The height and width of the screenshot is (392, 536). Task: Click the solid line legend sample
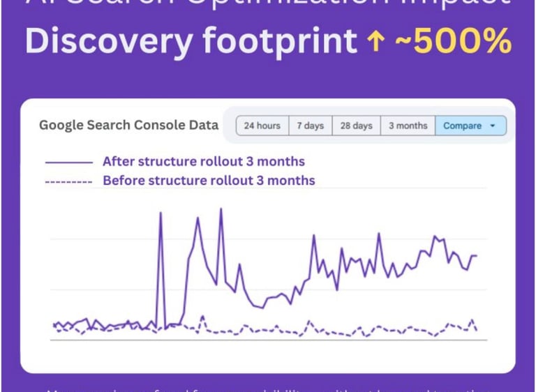pyautogui.click(x=69, y=163)
